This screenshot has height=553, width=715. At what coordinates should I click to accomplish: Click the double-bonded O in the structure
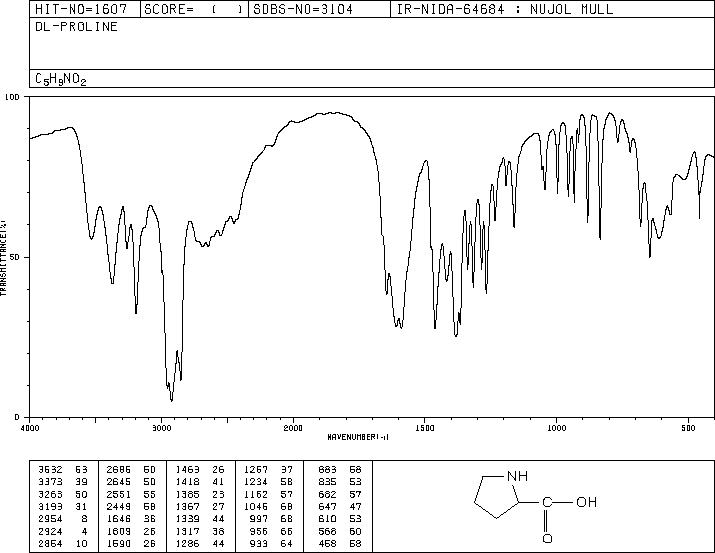(x=547, y=538)
